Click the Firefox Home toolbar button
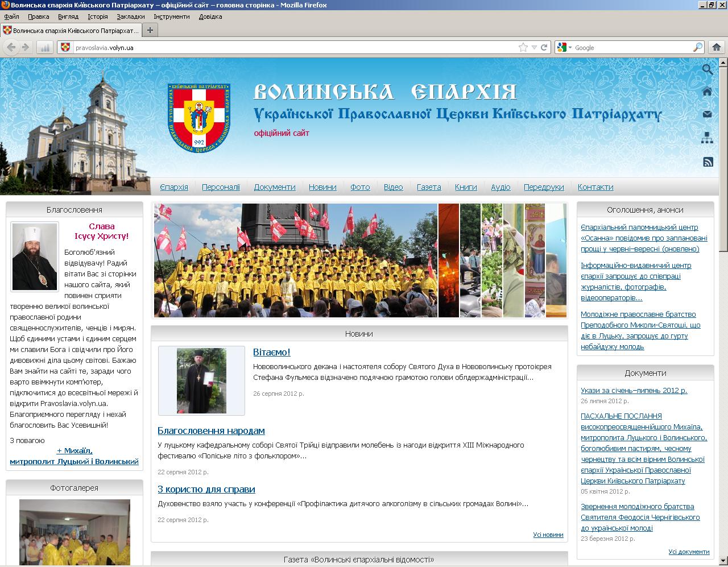Viewport: 728px width, 567px height. 716,47
